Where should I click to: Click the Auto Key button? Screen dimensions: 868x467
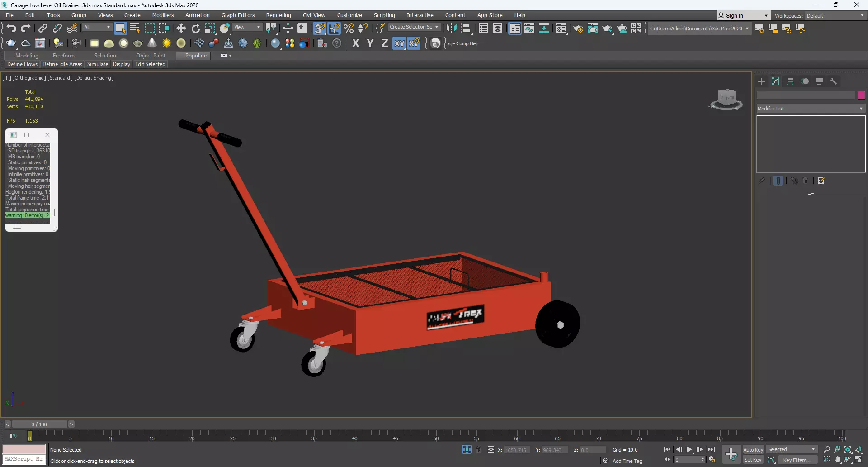coord(753,450)
